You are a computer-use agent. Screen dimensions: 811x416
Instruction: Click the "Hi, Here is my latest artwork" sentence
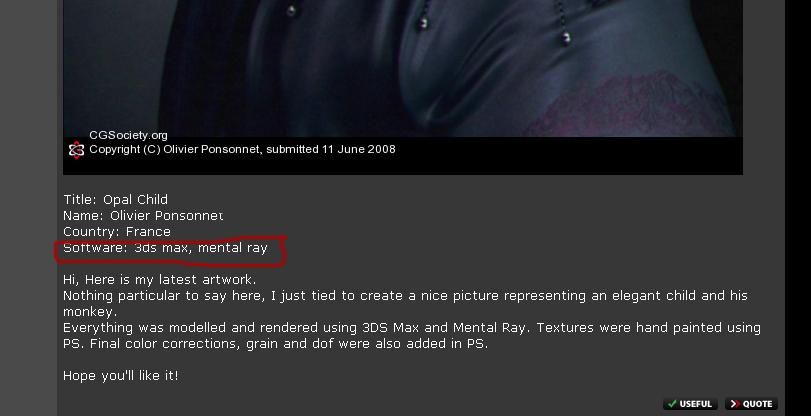pyautogui.click(x=160, y=280)
